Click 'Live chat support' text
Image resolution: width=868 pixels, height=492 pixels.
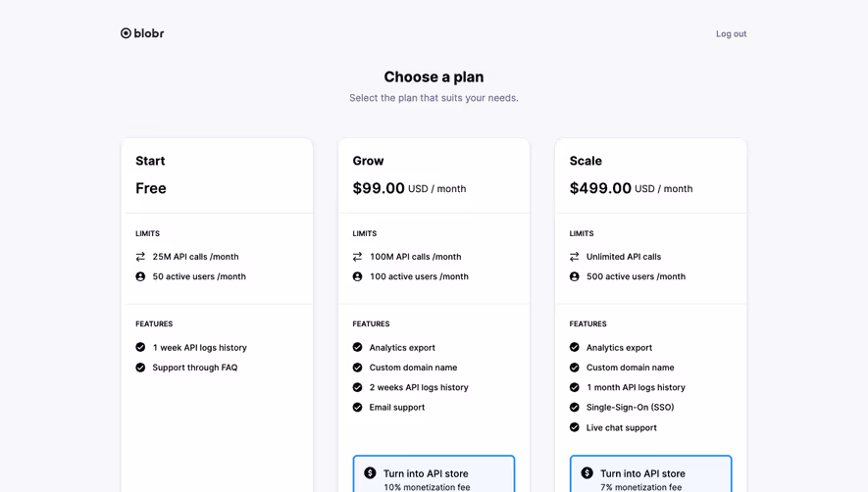click(621, 427)
